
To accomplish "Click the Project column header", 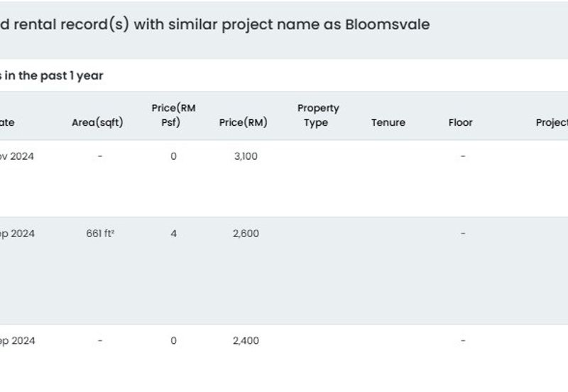I will (x=552, y=122).
